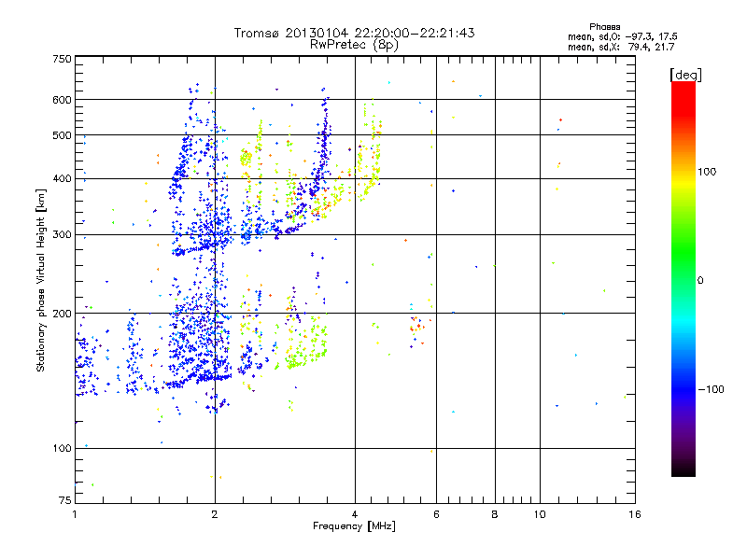The width and height of the screenshot is (747, 560).
Task: Click the y-axis tick label "750"
Action: [x=62, y=59]
